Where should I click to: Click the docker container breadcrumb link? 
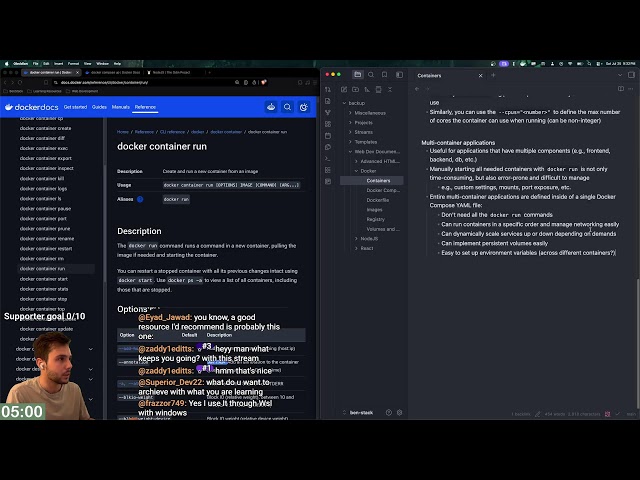point(226,132)
